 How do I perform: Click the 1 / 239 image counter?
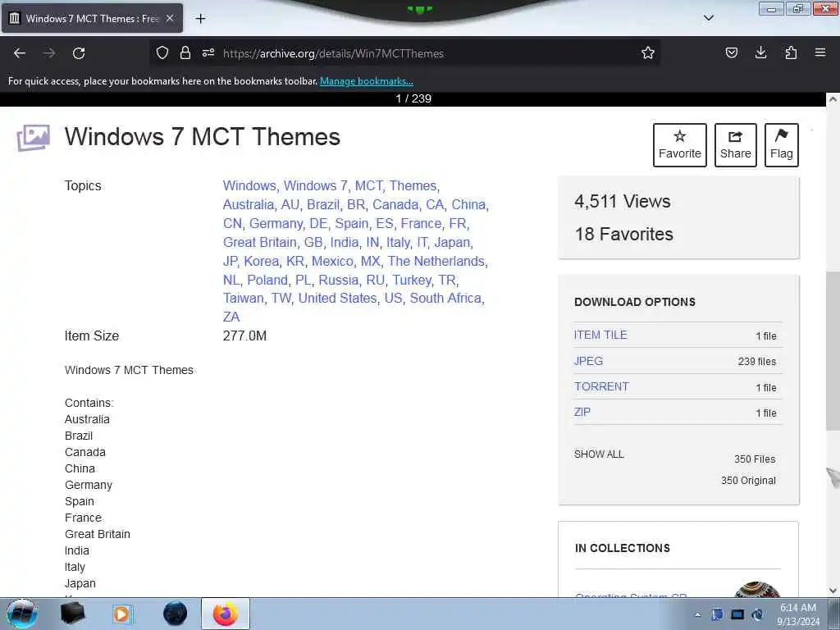[413, 98]
